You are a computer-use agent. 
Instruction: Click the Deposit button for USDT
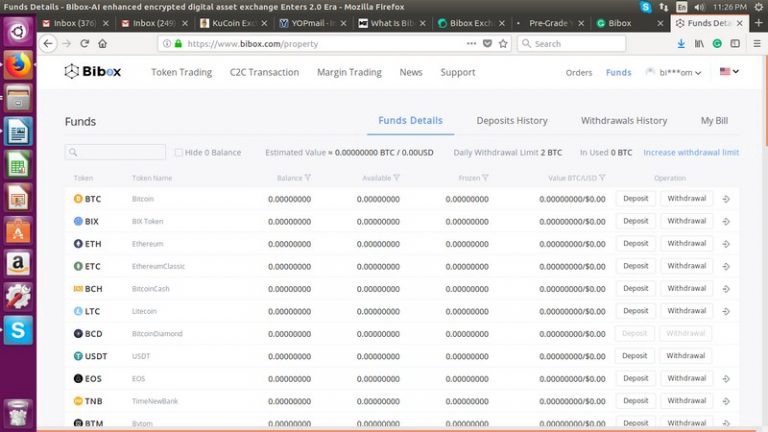[x=634, y=356]
